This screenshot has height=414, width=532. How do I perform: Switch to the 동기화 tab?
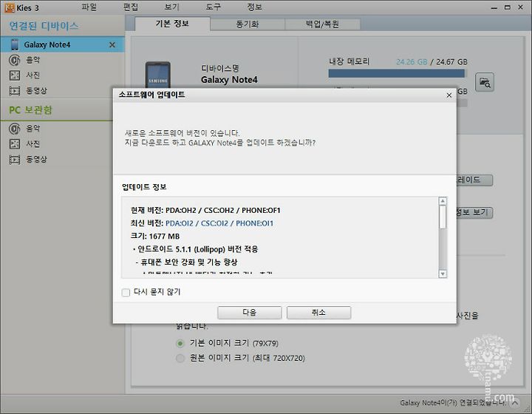[x=248, y=24]
